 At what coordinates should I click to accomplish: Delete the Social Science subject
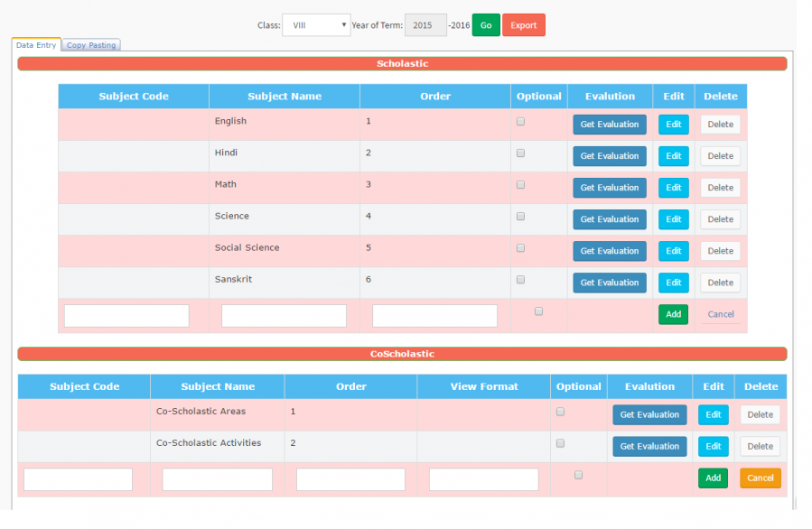pyautogui.click(x=720, y=251)
